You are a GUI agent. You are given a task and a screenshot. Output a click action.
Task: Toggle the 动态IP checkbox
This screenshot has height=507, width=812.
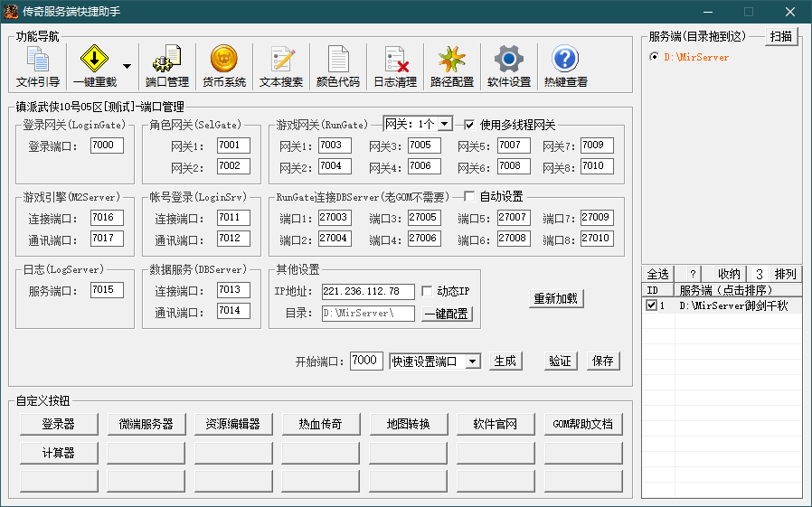[428, 291]
